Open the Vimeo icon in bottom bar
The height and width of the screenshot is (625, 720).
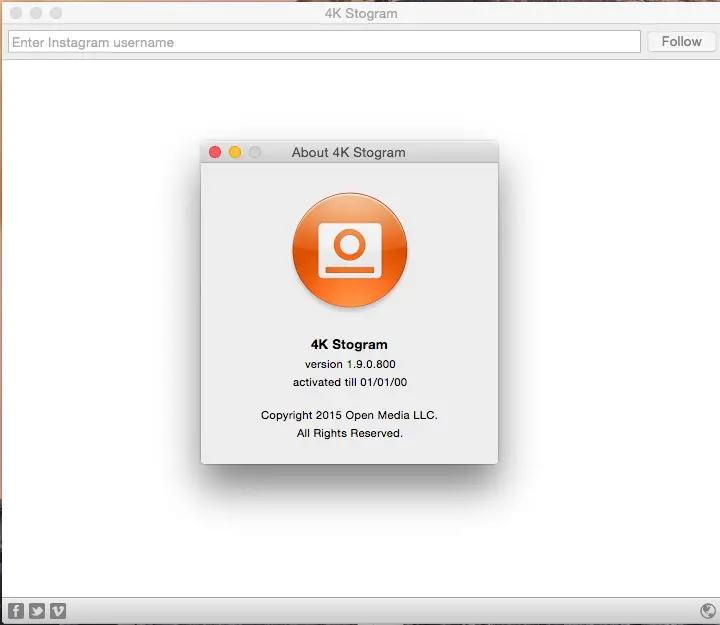pos(58,611)
